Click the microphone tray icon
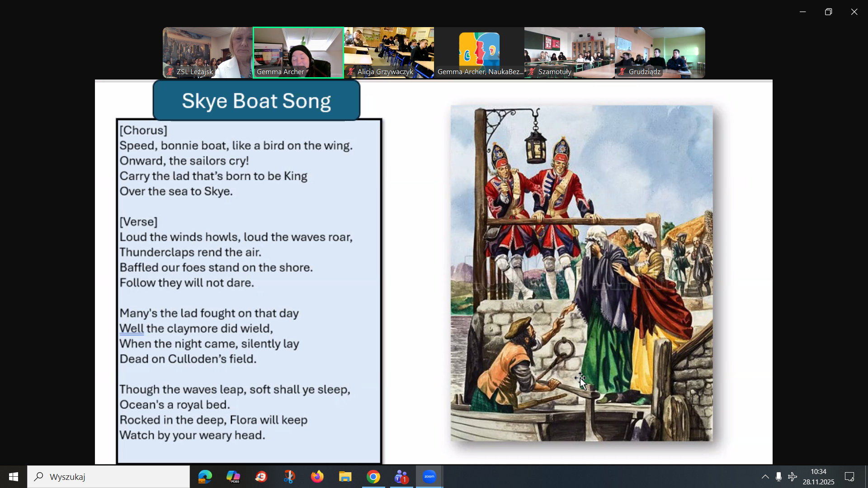This screenshot has width=868, height=488. [778, 477]
